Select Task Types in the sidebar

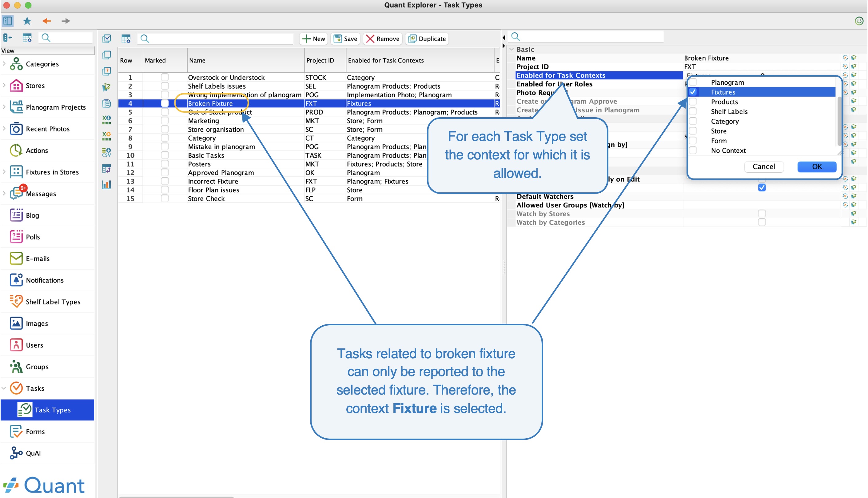[x=47, y=410]
